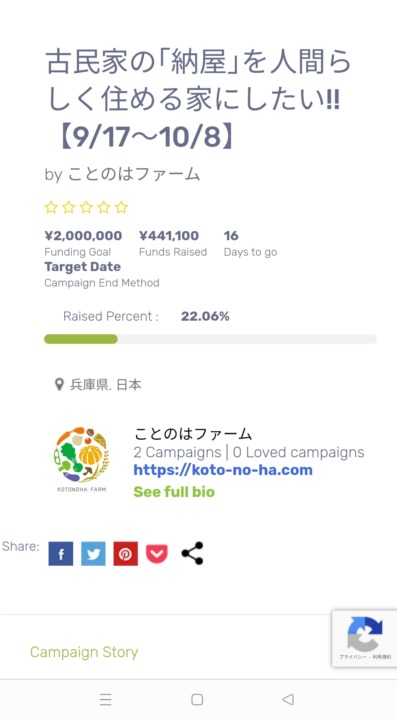Tap the Android back triangle
Screen dimensions: 397x720
pos(288,699)
